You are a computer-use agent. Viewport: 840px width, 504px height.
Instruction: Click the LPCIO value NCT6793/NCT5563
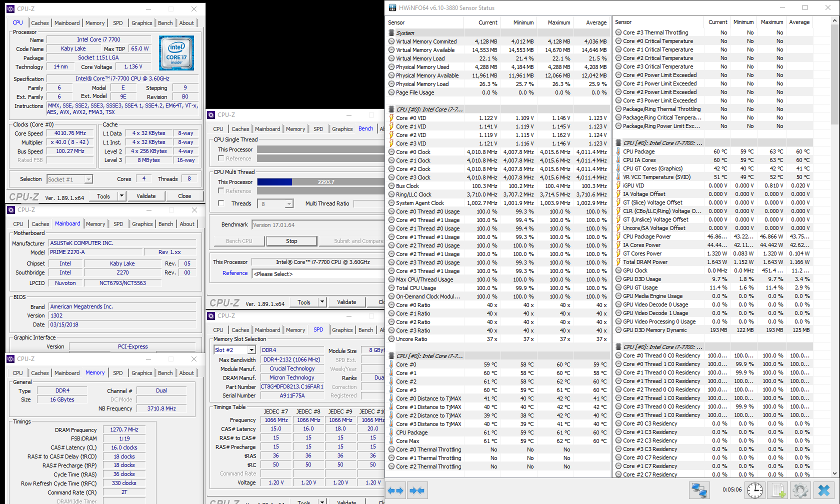click(122, 283)
